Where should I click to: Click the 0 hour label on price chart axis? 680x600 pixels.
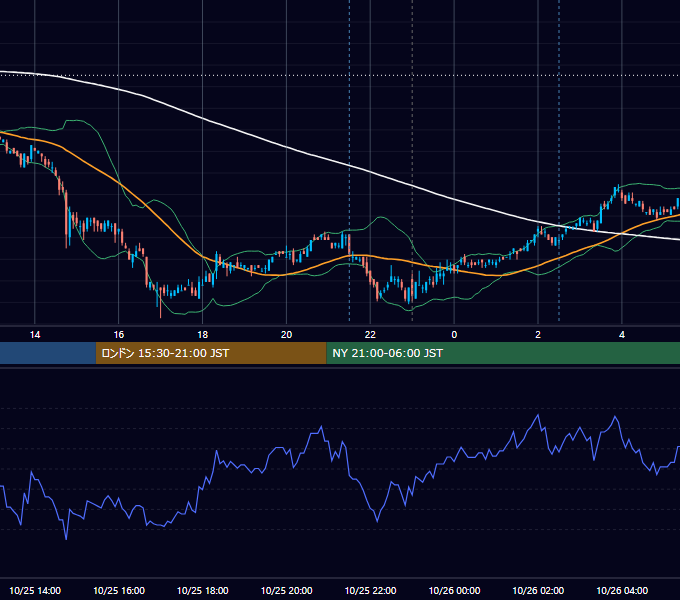coord(454,335)
